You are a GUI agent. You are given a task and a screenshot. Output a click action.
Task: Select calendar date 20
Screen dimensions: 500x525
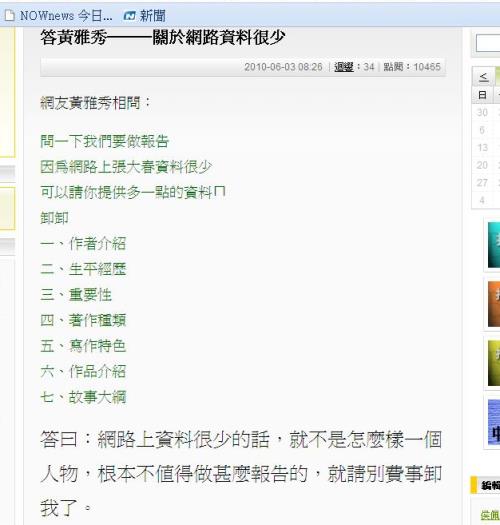coord(482,165)
